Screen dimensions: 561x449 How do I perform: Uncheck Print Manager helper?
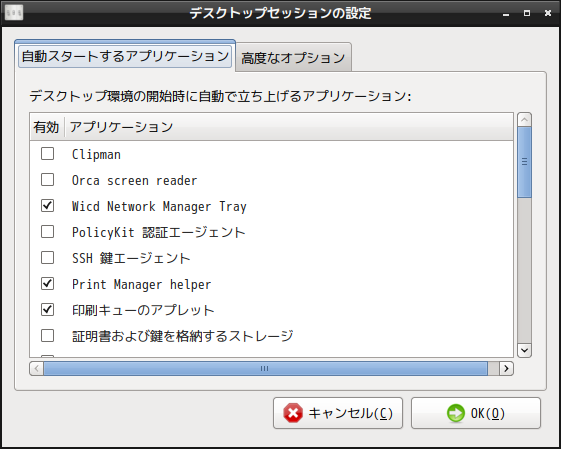(x=48, y=284)
